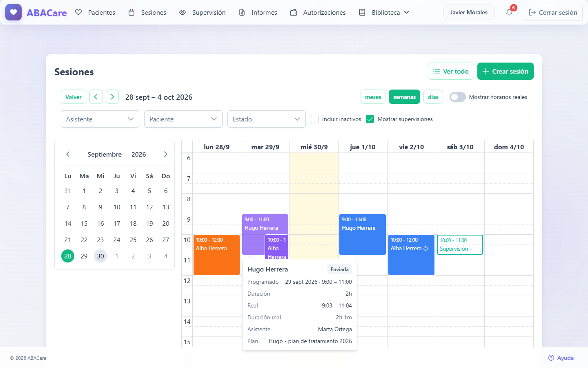Viewport: 588px width, 368px height.
Task: Open Javier Morales user profile button
Action: pyautogui.click(x=469, y=12)
